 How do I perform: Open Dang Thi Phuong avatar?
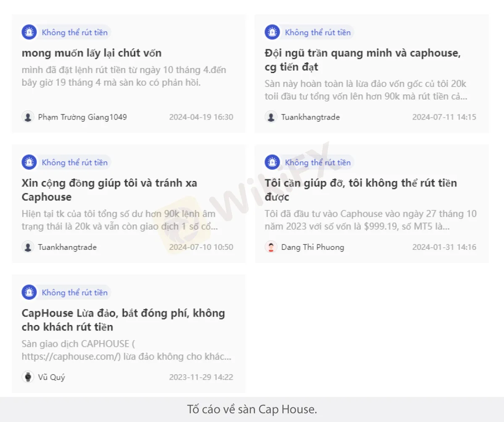[271, 247]
